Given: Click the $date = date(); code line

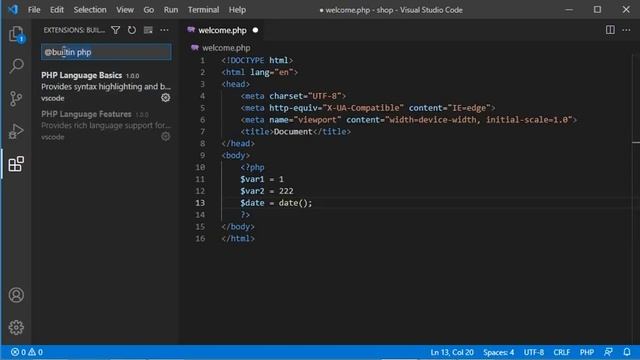Looking at the screenshot, I should tap(276, 203).
